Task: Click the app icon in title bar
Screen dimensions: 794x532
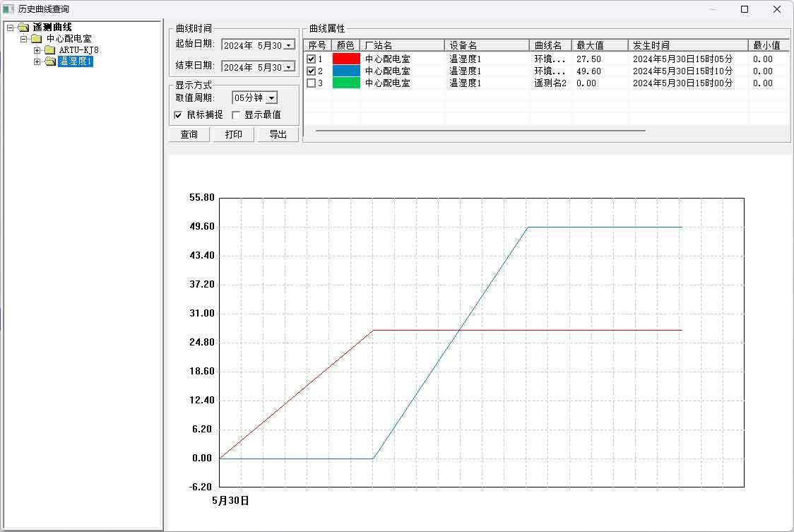Action: [x=8, y=9]
